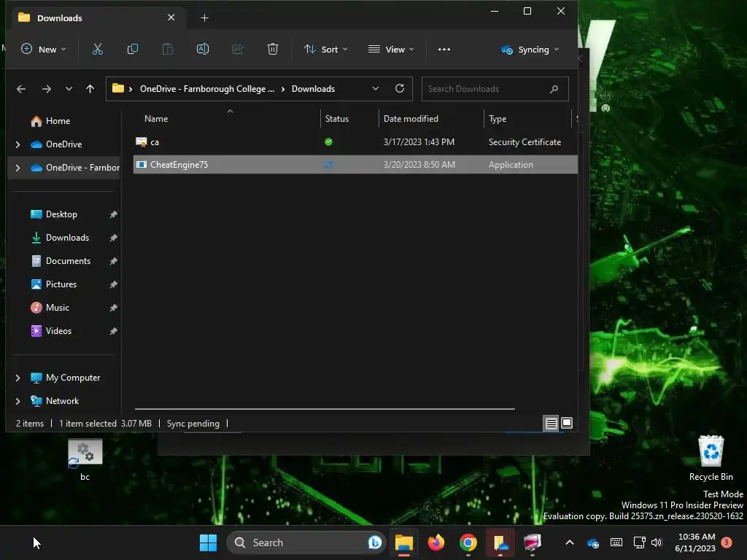Switch to details view layout icon

tap(551, 423)
